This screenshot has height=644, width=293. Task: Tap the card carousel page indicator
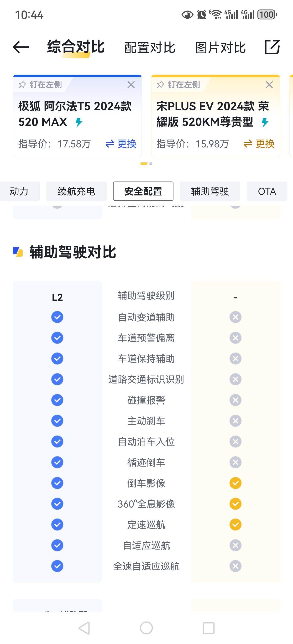[x=146, y=163]
